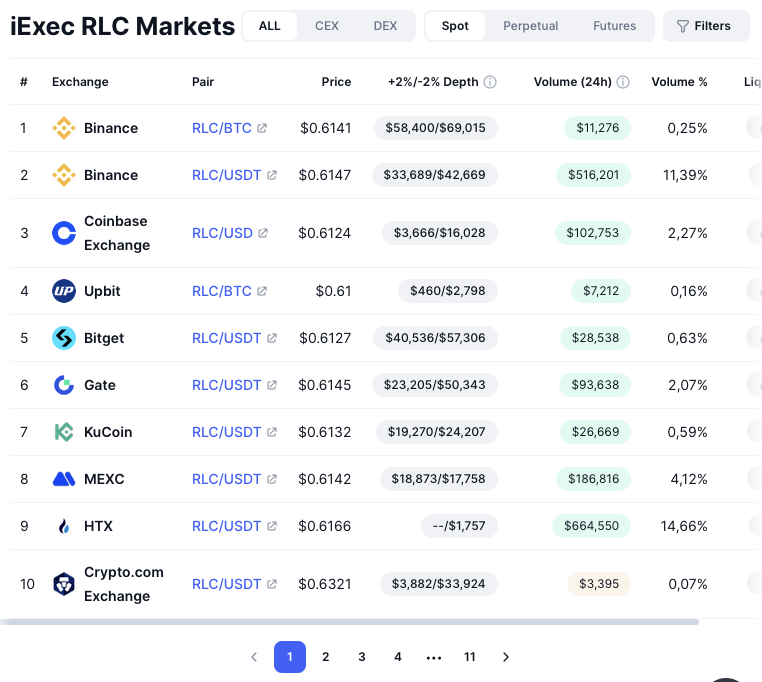
Task: Click the Coinbase Exchange logo icon
Action: point(64,233)
